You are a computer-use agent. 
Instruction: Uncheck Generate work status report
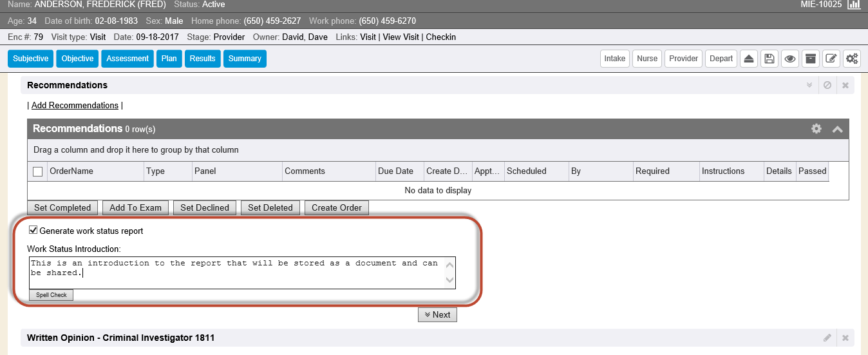coord(33,231)
